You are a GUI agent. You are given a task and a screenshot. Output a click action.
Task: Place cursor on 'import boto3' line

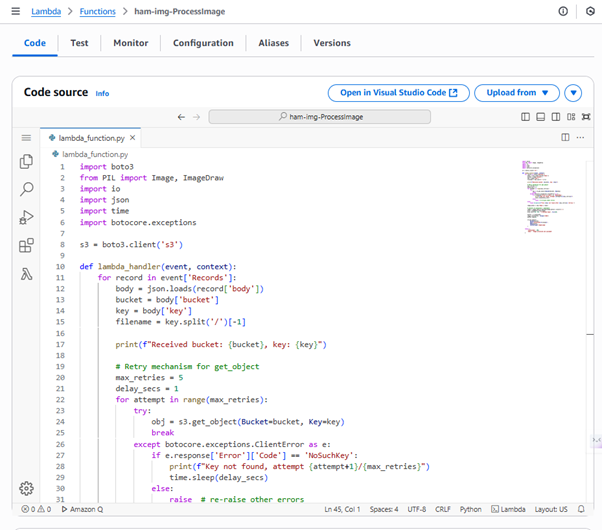coord(106,167)
